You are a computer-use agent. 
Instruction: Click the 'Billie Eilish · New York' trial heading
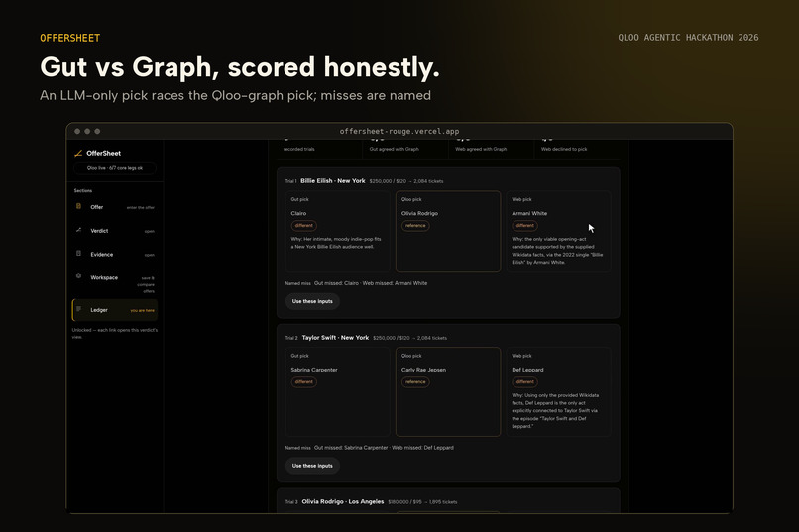tap(333, 180)
